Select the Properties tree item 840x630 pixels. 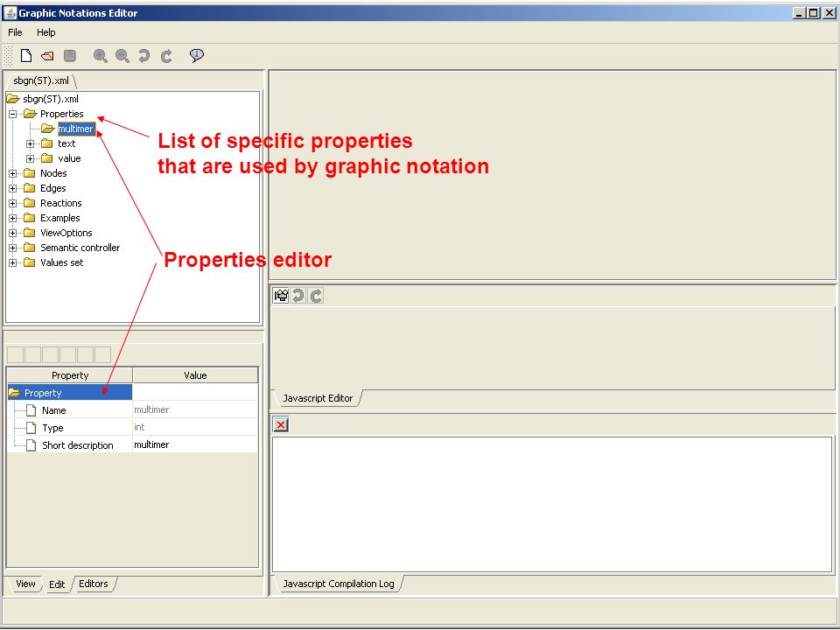click(x=61, y=114)
